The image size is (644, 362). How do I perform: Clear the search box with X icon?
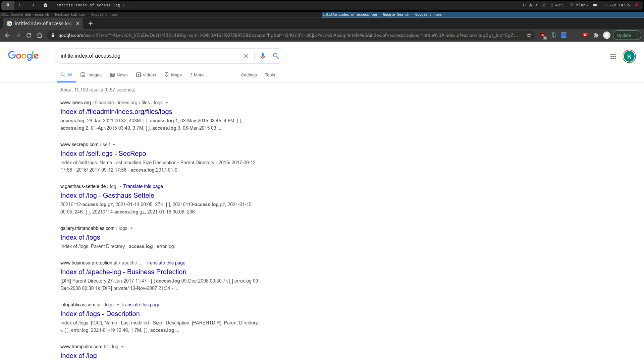[x=246, y=56]
